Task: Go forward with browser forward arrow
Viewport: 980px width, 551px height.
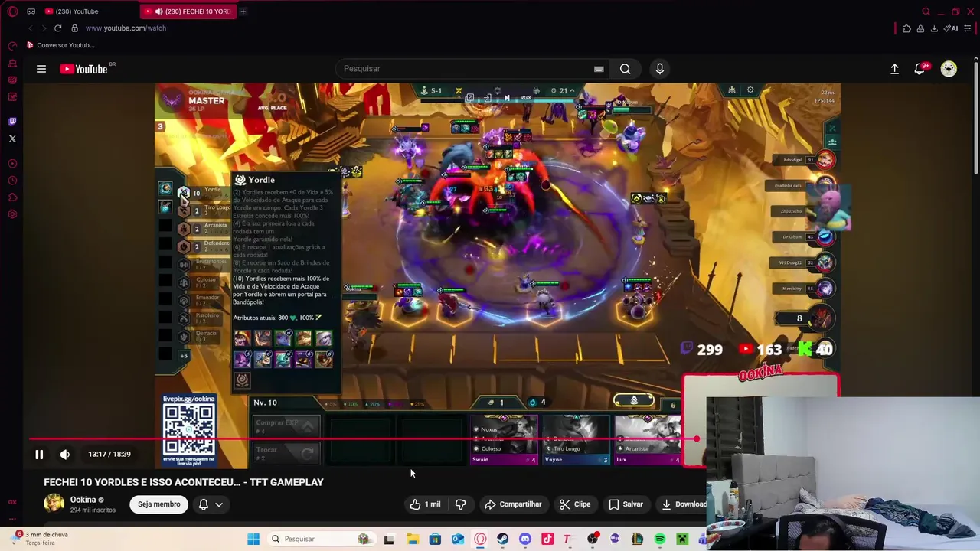Action: (x=43, y=28)
